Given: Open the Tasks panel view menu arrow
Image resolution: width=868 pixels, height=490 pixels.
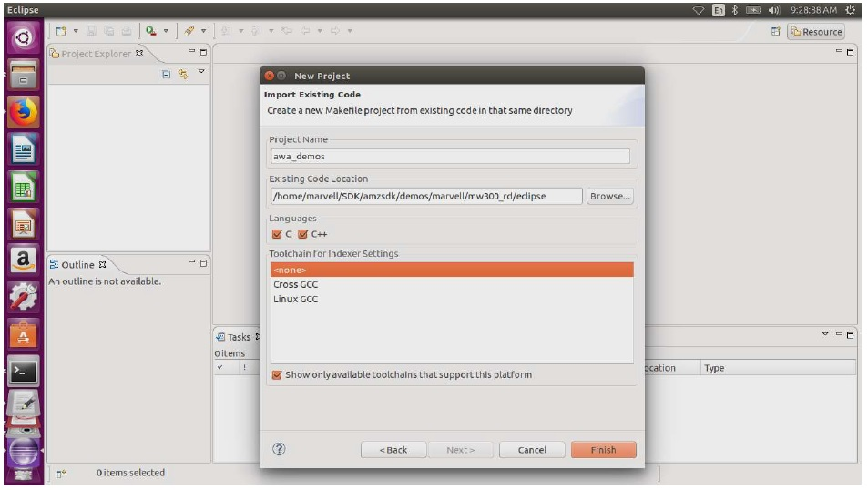Looking at the screenshot, I should click(826, 335).
